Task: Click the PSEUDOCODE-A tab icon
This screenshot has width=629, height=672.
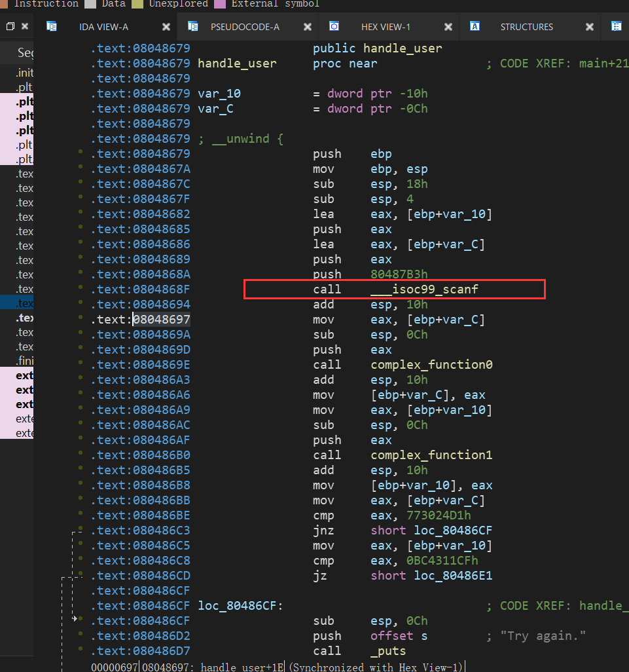Action: pos(192,27)
